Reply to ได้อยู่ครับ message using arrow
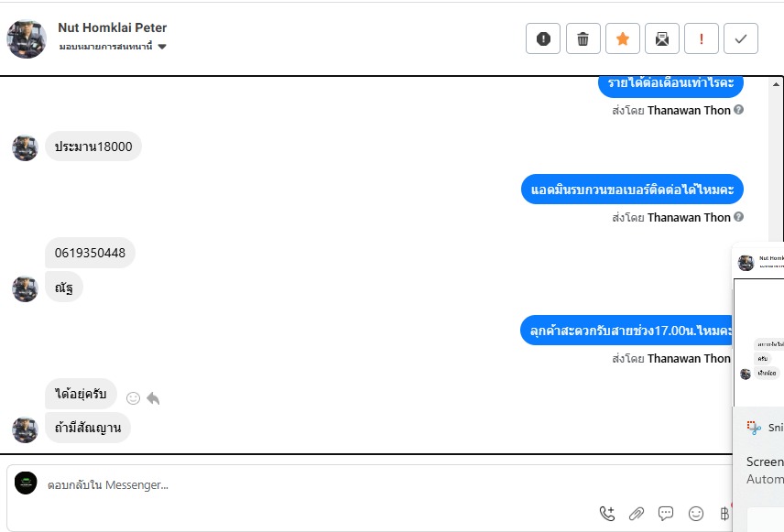 pyautogui.click(x=153, y=398)
